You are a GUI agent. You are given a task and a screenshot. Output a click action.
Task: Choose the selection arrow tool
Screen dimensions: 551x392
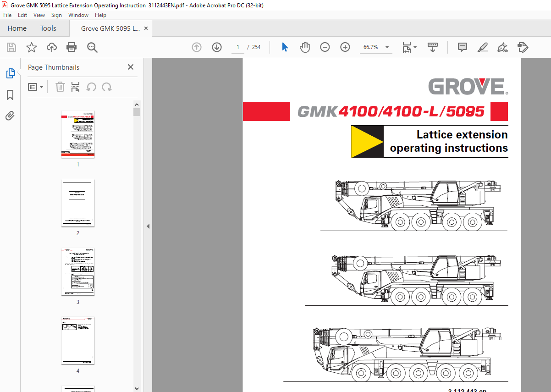click(285, 47)
